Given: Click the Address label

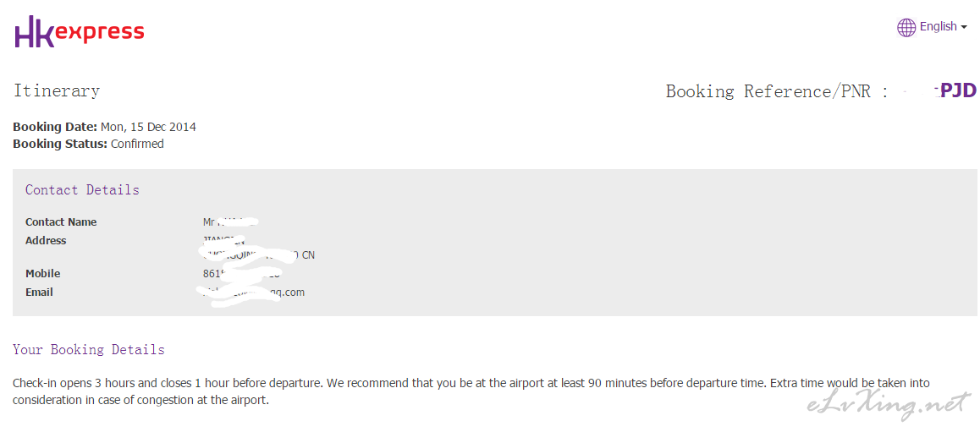Looking at the screenshot, I should click(46, 240).
